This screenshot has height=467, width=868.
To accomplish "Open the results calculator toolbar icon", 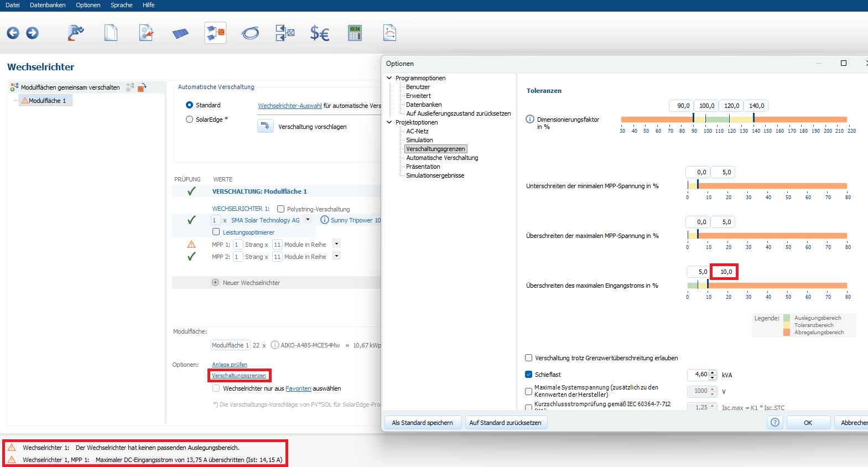I will pos(355,33).
